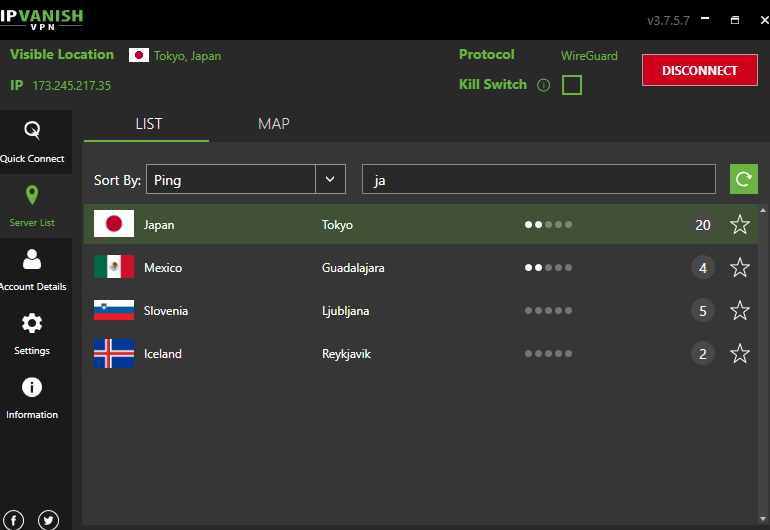Select the Japan country name

pos(159,225)
